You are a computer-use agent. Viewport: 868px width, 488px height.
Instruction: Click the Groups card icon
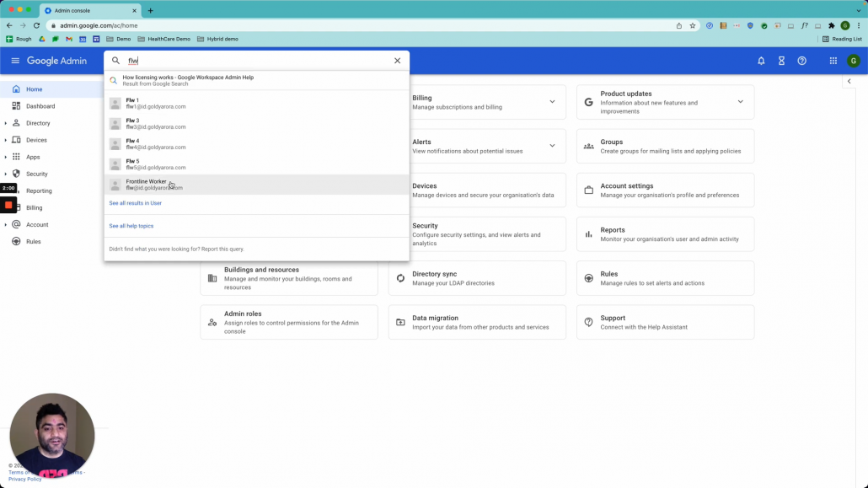(x=588, y=147)
